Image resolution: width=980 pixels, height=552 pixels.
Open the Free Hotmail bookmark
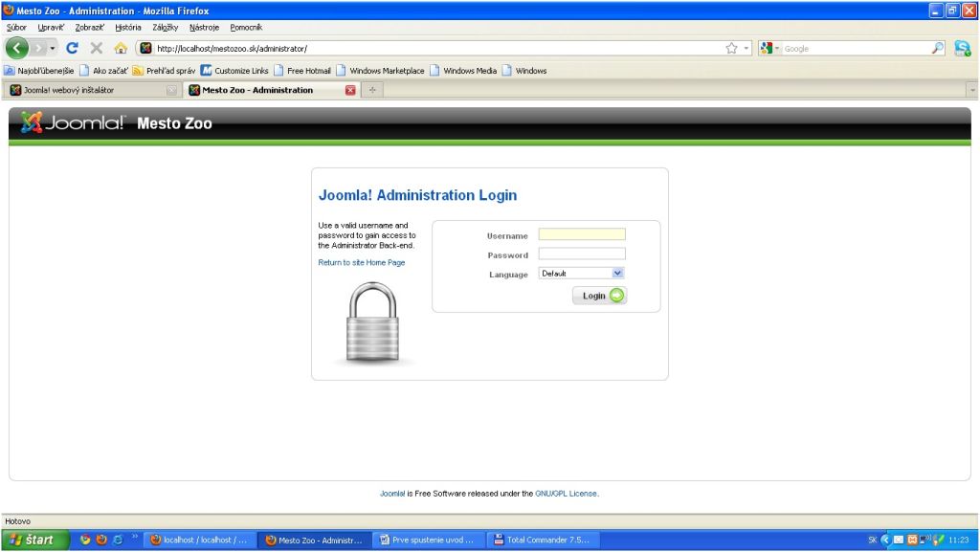point(302,71)
